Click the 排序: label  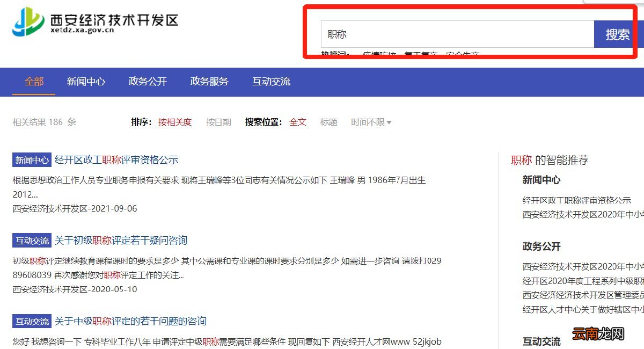coord(141,122)
